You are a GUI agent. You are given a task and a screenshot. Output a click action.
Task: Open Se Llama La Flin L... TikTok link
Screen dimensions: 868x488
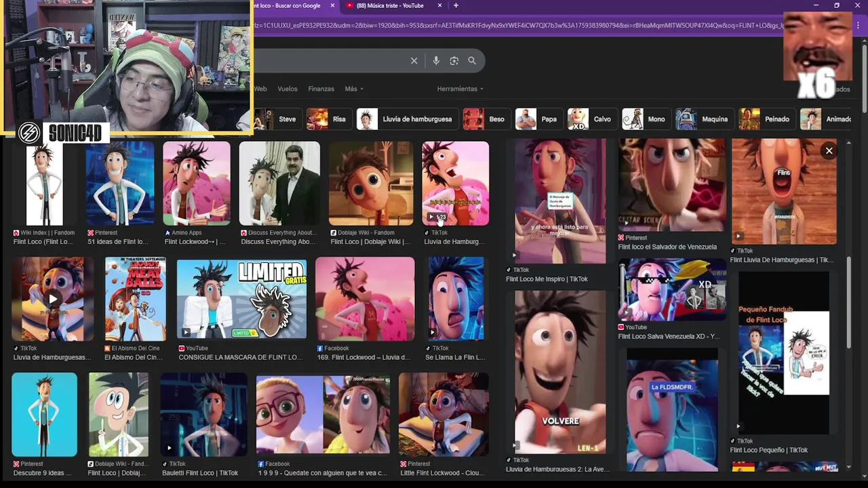pyautogui.click(x=455, y=358)
